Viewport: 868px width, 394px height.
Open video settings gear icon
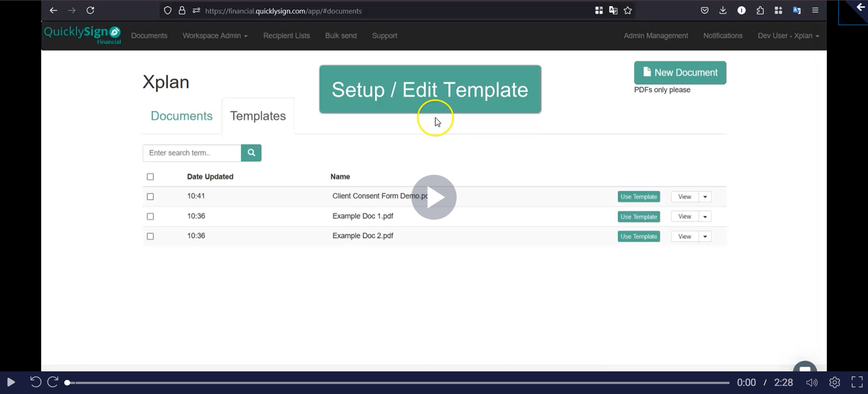pos(835,383)
